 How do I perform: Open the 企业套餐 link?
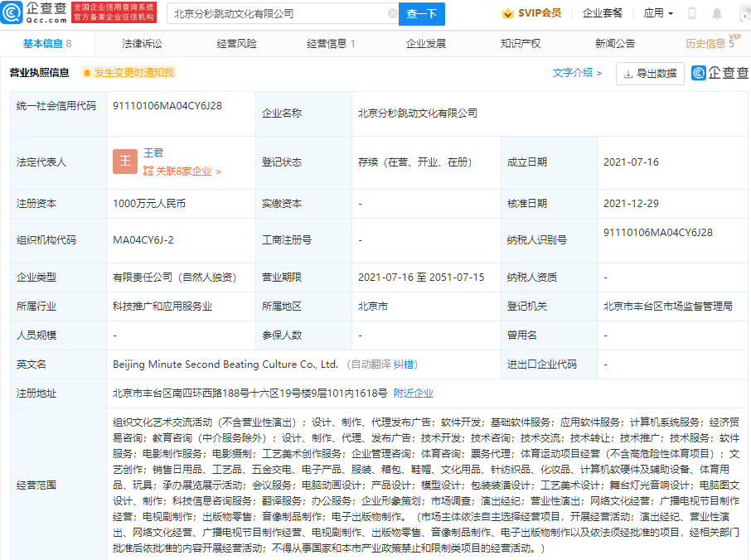coord(603,13)
